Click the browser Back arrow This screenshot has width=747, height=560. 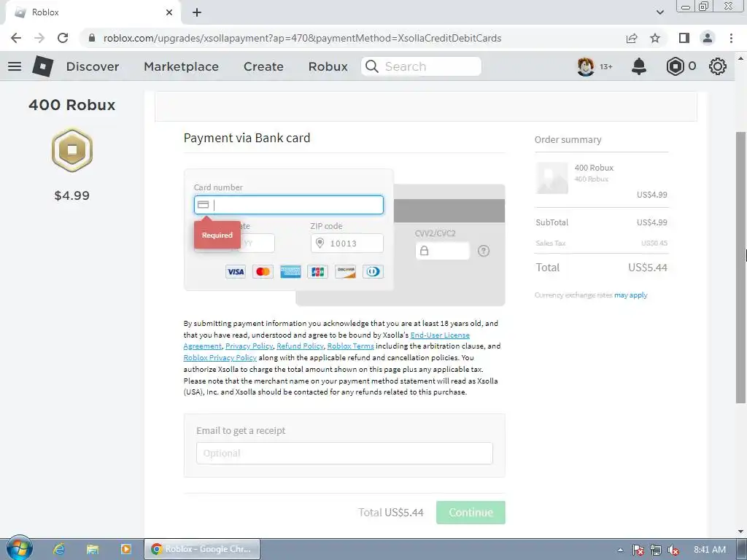coord(16,38)
